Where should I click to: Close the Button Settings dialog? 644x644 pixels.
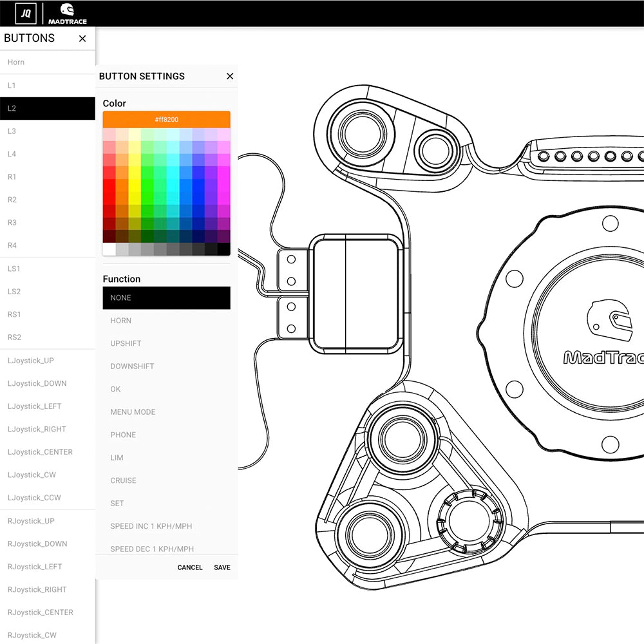coord(230,76)
